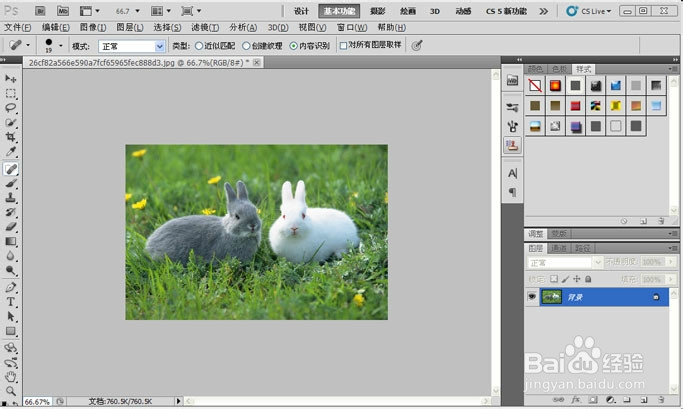Switch to the 通道 tab
Screen dimensions: 683x409
pyautogui.click(x=559, y=248)
